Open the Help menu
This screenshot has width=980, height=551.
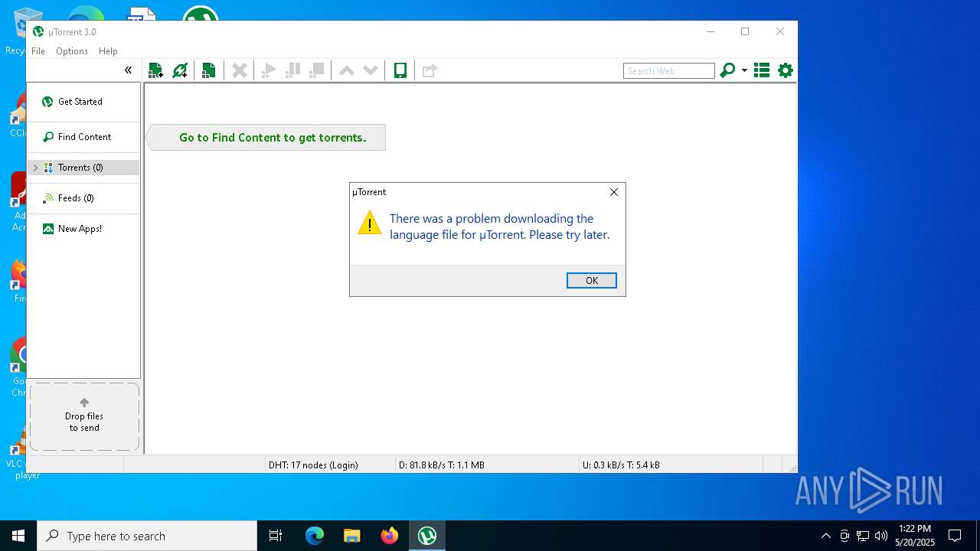pyautogui.click(x=108, y=51)
